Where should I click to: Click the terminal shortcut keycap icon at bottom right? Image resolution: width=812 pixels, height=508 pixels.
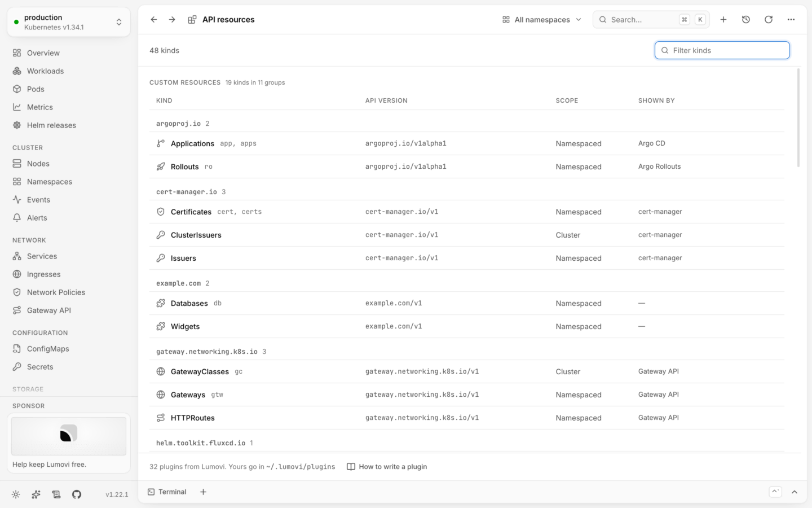pyautogui.click(x=775, y=492)
